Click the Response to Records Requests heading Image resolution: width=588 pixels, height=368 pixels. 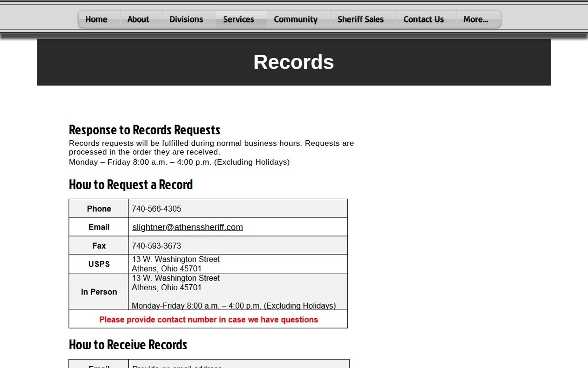tap(145, 130)
